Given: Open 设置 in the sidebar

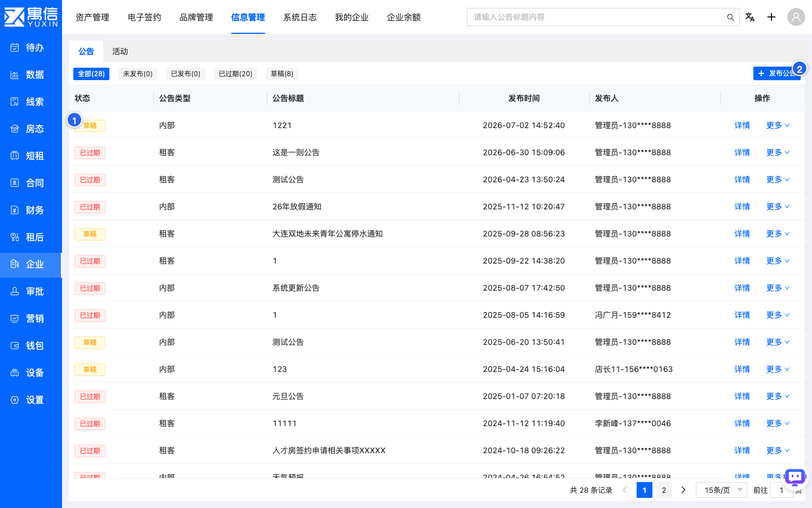Looking at the screenshot, I should point(30,400).
